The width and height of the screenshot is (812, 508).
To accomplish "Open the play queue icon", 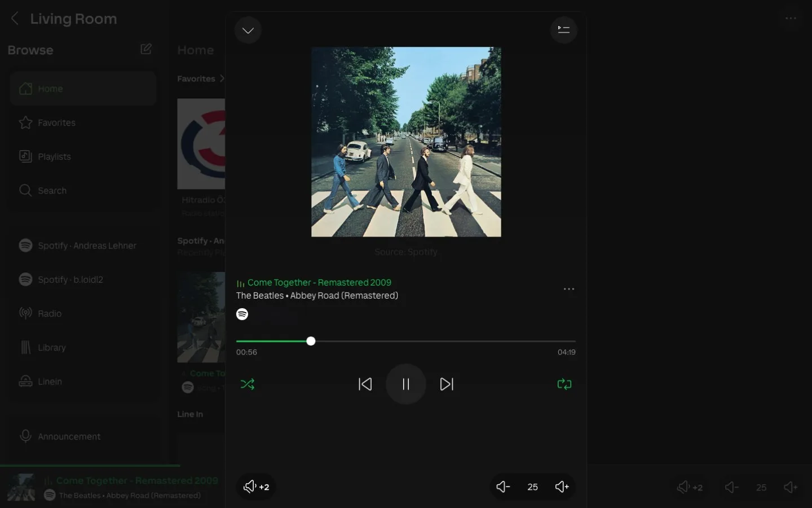I will (x=563, y=30).
